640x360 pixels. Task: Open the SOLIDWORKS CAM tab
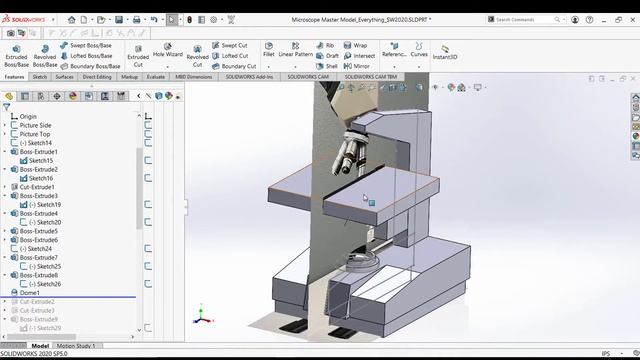308,77
